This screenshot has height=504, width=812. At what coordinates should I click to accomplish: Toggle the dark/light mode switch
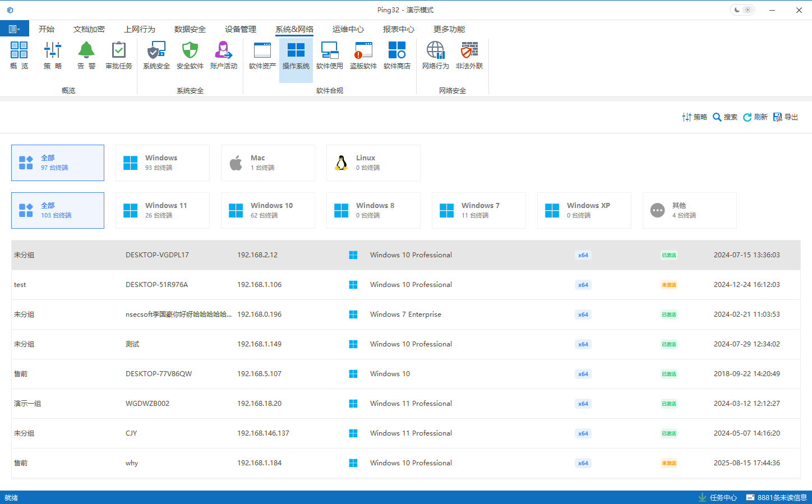(742, 10)
